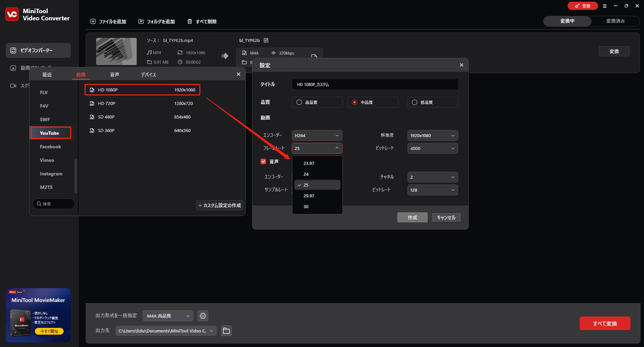This screenshot has width=644, height=347.
Task: Open the audio bitrate 128 dropdown
Action: [433, 190]
